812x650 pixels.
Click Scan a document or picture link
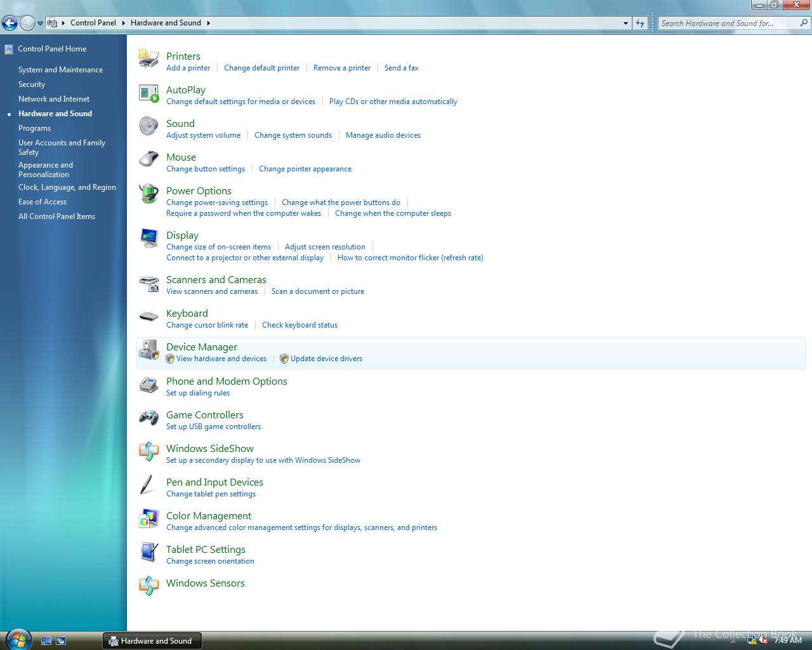(x=318, y=291)
